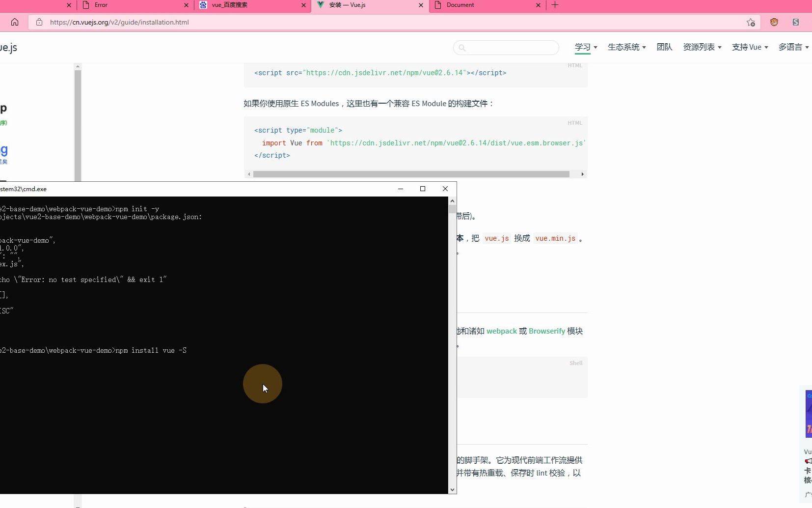Click the code block horizontal scrollbar
The height and width of the screenshot is (508, 812).
coord(411,174)
